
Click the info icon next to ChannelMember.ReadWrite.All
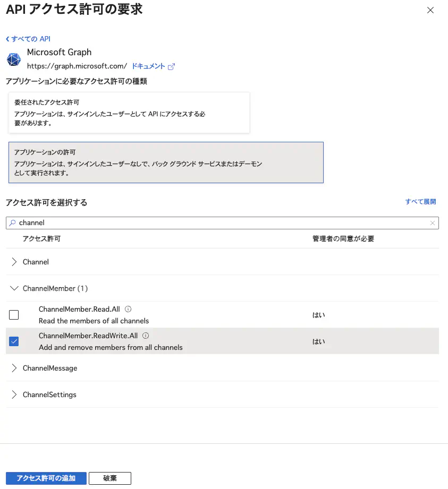[x=146, y=336]
